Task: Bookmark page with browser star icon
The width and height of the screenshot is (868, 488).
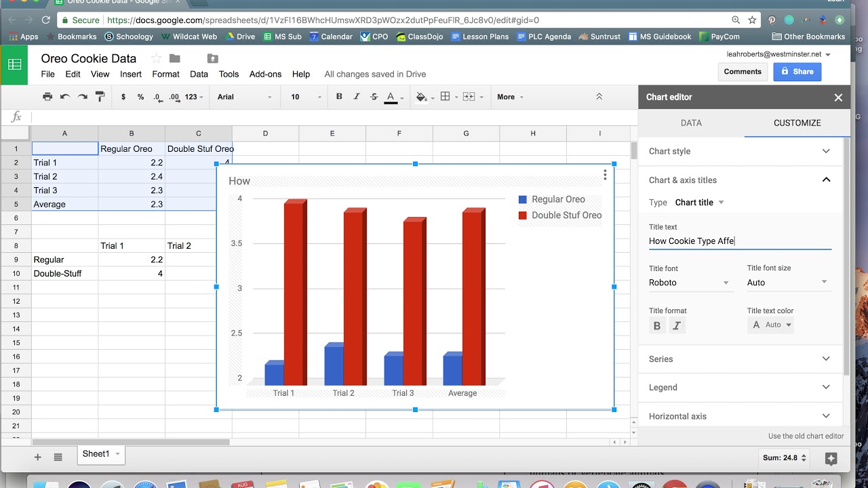Action: coord(753,20)
